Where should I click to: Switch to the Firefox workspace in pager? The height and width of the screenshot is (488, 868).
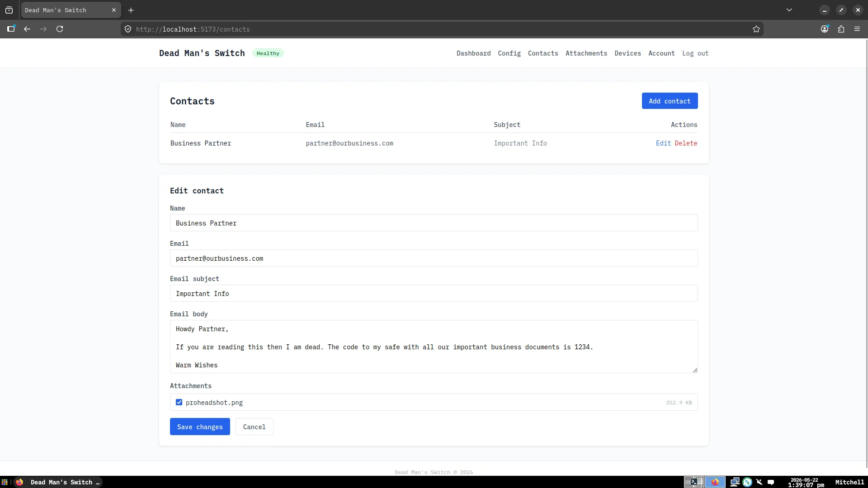715,482
